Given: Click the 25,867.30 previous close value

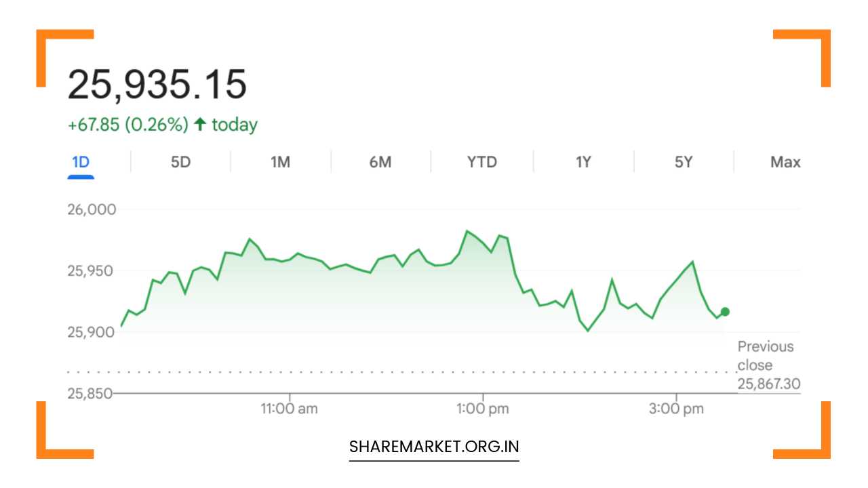Looking at the screenshot, I should point(768,384).
